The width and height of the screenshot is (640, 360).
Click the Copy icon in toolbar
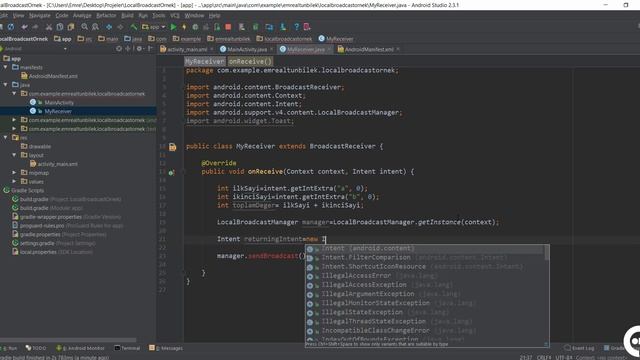(x=60, y=27)
